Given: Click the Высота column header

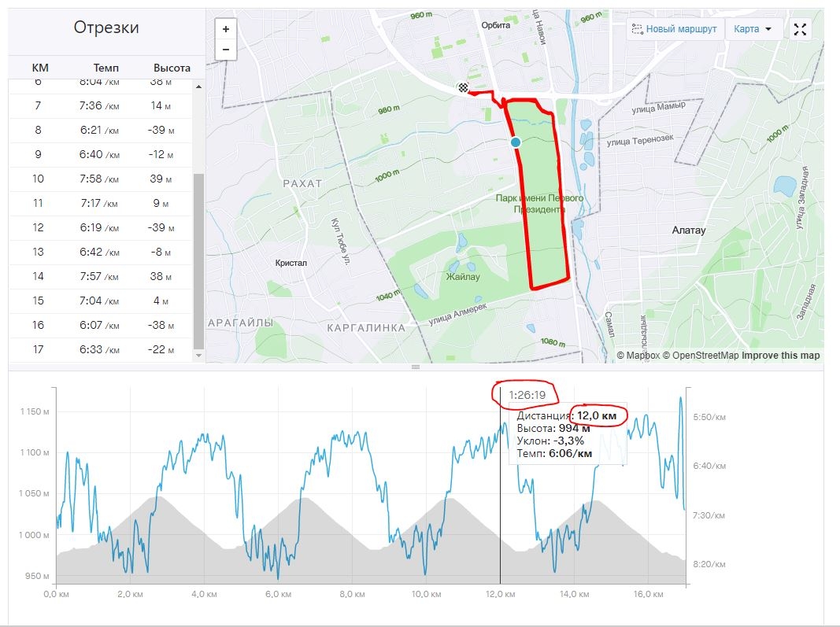Looking at the screenshot, I should pos(172,68).
